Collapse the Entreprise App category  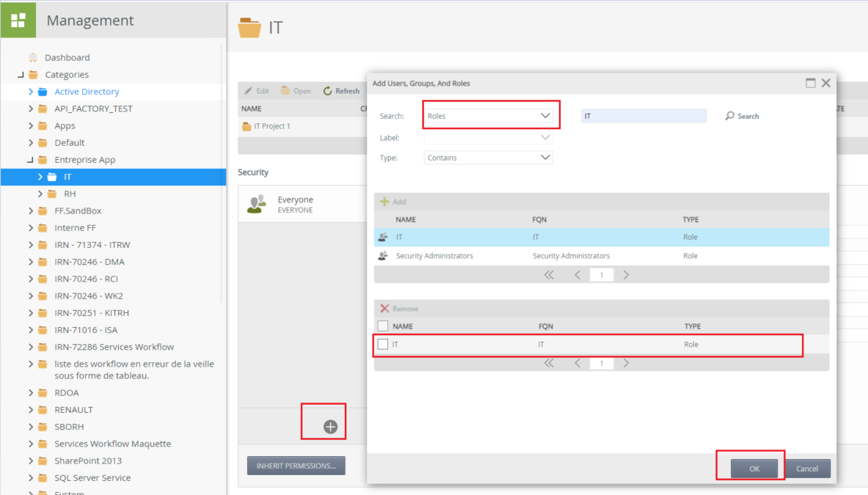point(31,160)
